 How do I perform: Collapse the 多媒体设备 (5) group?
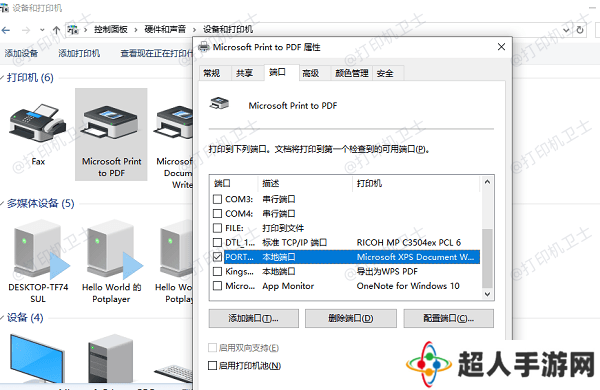click(x=2, y=203)
